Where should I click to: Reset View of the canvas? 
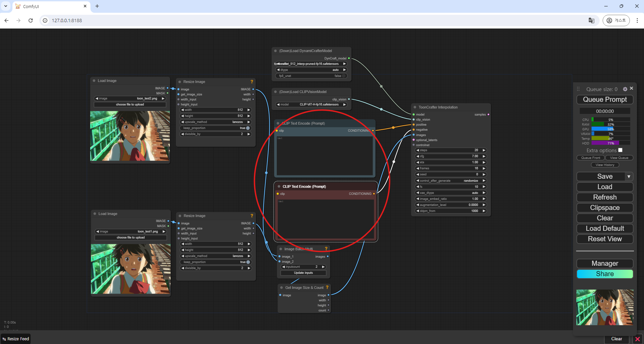[605, 239]
